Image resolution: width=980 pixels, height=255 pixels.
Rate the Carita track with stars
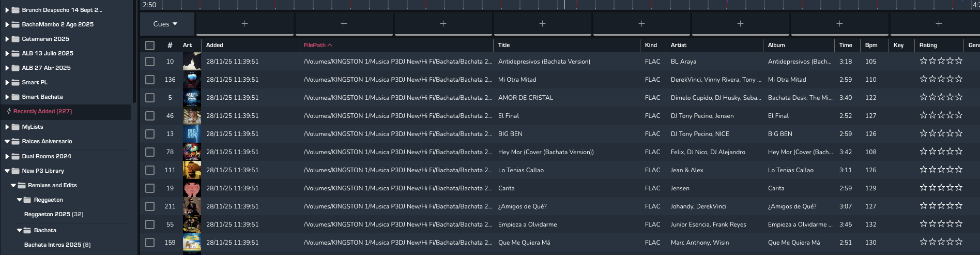coord(941,188)
